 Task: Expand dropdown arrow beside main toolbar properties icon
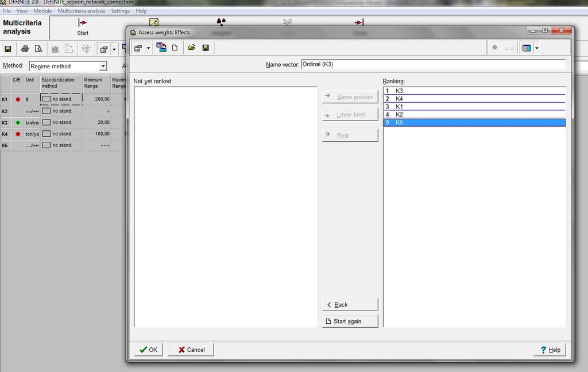(x=114, y=49)
